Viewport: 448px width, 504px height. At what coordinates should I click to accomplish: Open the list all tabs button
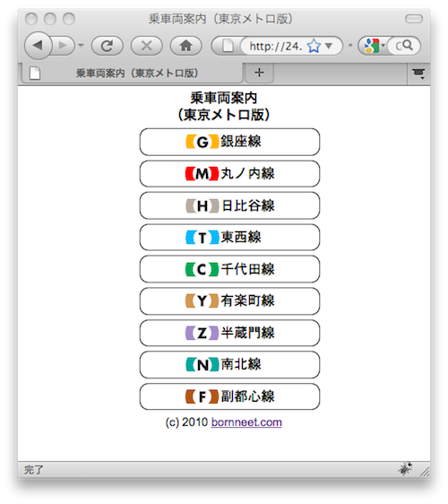pyautogui.click(x=418, y=74)
